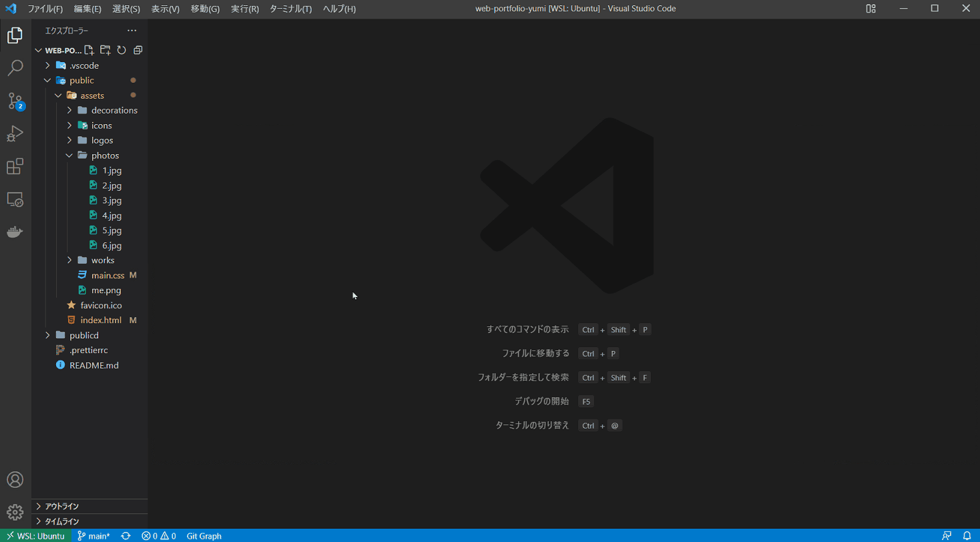
Task: Open the .prettierrc file
Action: (x=89, y=350)
